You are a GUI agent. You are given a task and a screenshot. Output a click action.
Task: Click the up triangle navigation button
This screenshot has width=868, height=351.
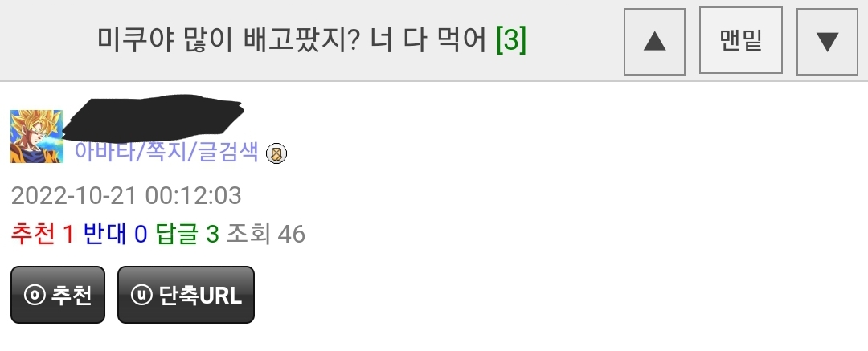click(654, 42)
